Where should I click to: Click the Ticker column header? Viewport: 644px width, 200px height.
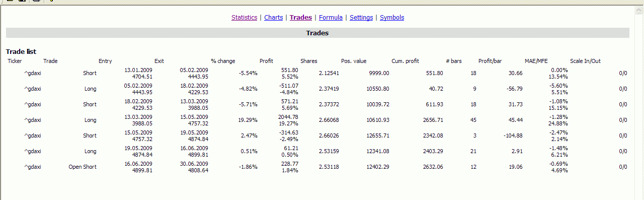15,61
